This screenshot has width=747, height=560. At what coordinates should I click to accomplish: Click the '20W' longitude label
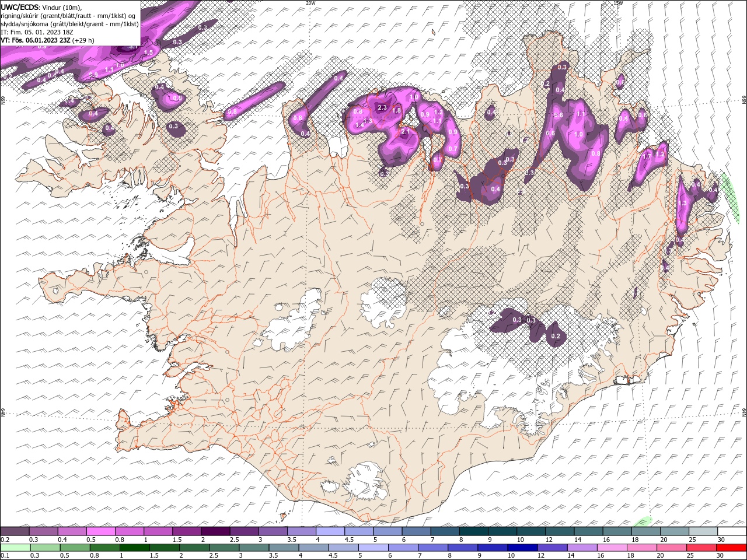point(310,3)
